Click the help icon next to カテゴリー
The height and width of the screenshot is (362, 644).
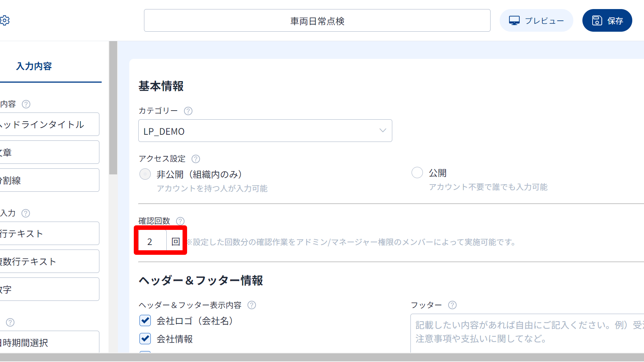(188, 111)
